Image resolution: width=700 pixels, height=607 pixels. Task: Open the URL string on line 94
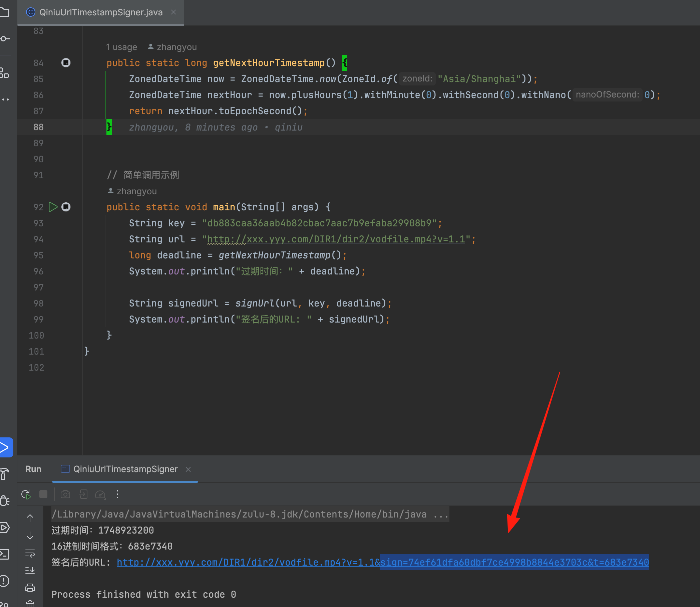coord(336,239)
